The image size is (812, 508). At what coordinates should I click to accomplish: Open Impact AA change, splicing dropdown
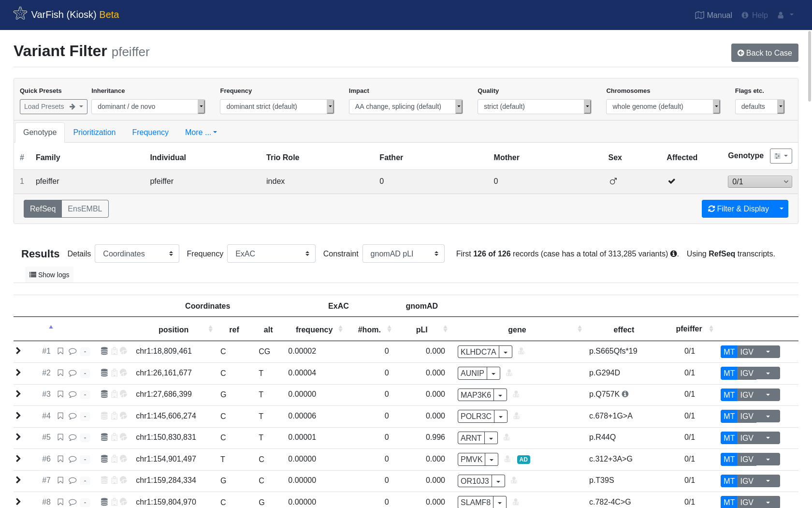pyautogui.click(x=406, y=107)
